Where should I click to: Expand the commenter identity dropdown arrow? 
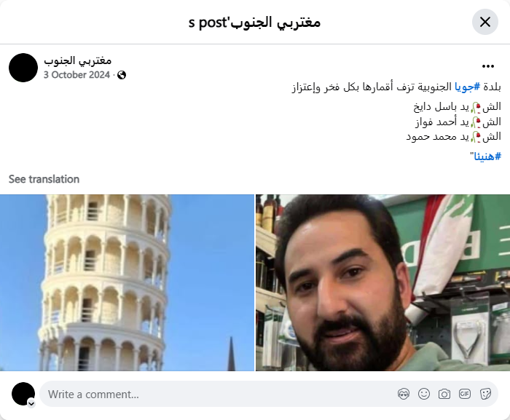31,403
